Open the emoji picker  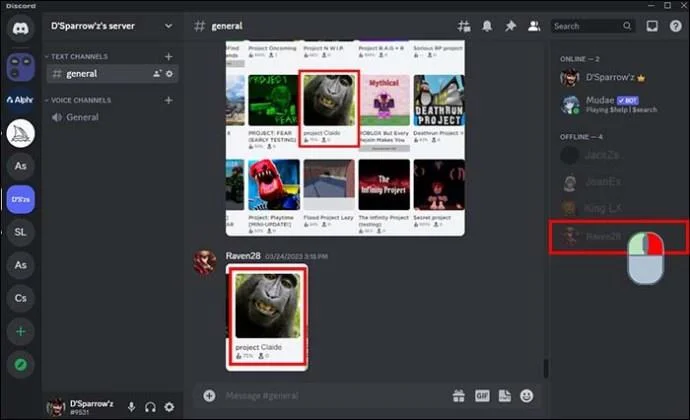click(526, 396)
